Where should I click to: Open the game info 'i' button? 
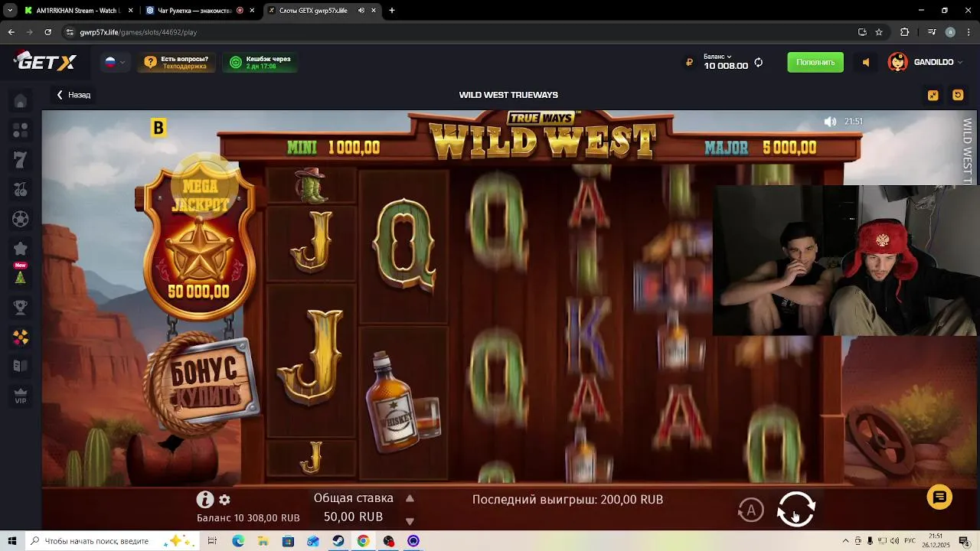tap(204, 500)
